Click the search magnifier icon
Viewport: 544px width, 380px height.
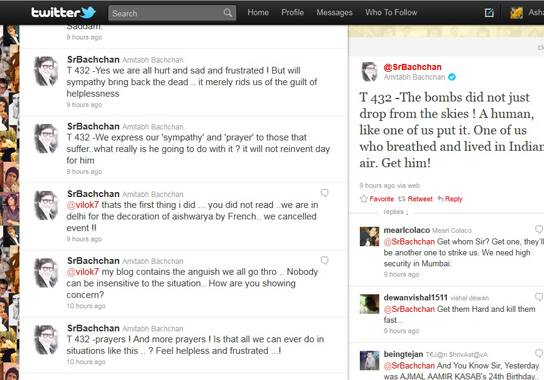pyautogui.click(x=228, y=13)
